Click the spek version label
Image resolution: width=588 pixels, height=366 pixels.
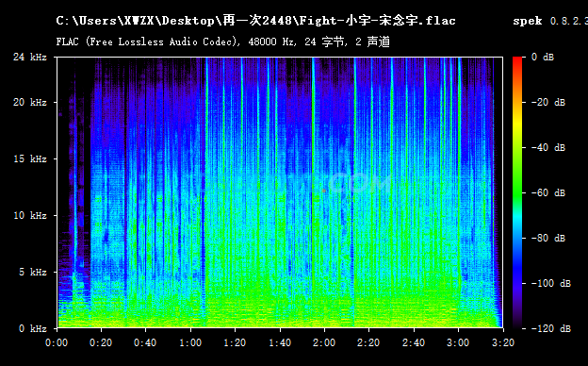(549, 21)
